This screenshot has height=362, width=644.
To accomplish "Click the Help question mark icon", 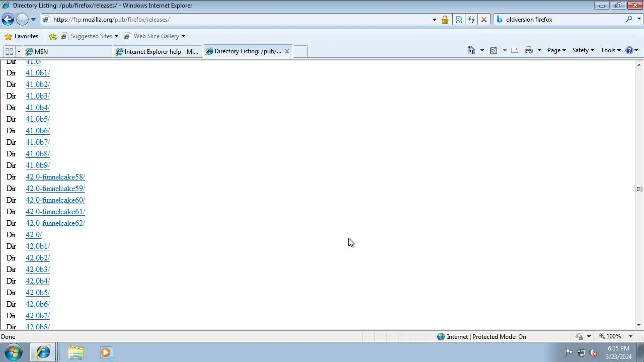I will [x=629, y=50].
